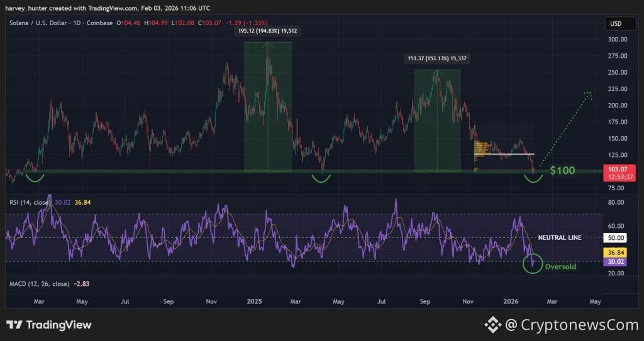Click the NEUTRAL LINE annotation text
Viewport: 644px width, 341px height.
click(x=560, y=237)
